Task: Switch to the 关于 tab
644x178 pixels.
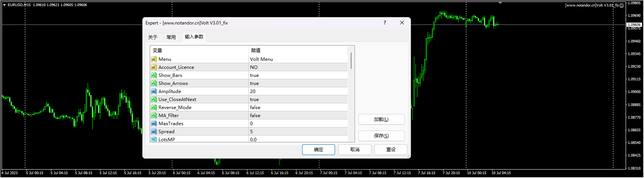Action: point(153,37)
